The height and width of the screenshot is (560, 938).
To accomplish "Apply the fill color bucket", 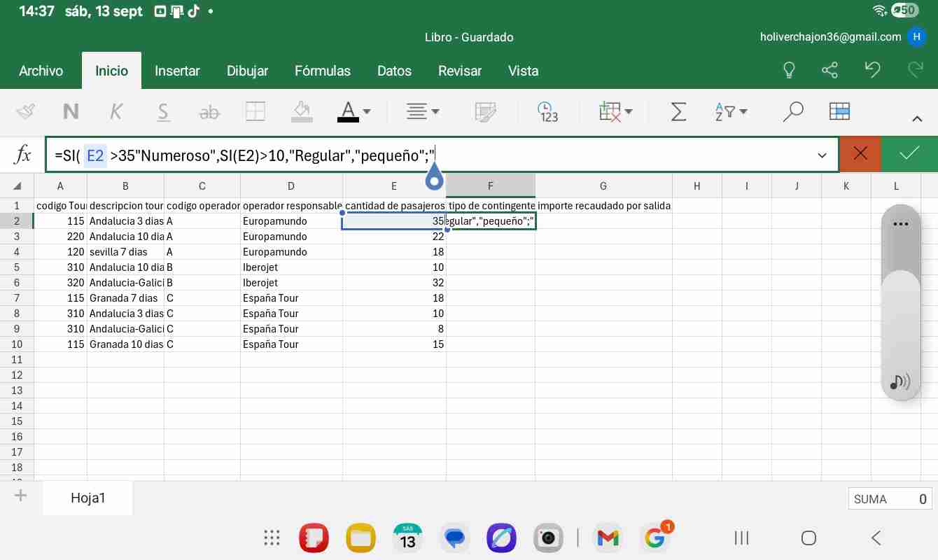I will tap(302, 112).
